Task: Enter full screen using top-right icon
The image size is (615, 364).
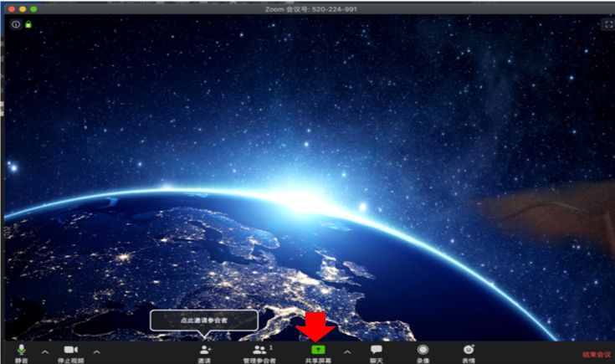Action: point(608,25)
